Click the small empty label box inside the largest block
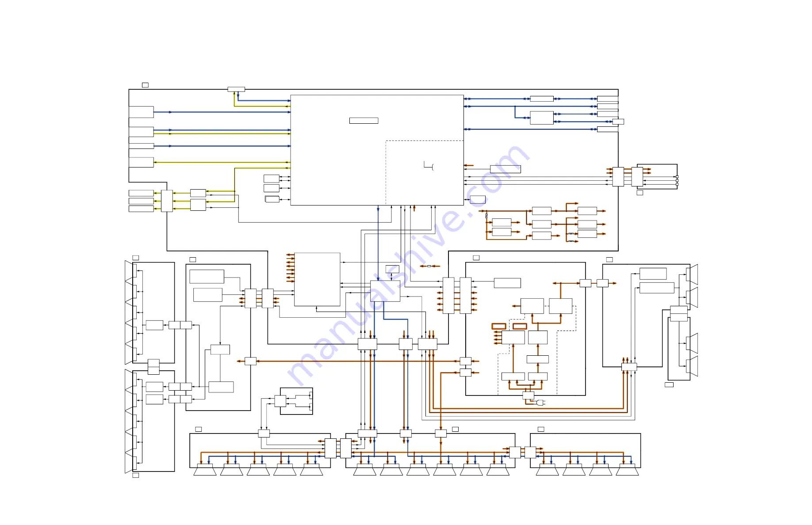This screenshot has width=812, height=525. [364, 120]
